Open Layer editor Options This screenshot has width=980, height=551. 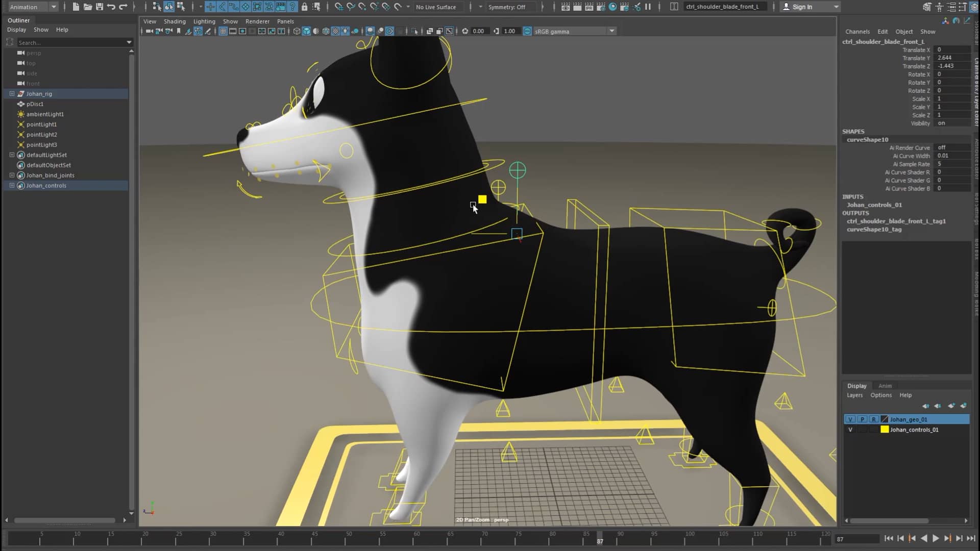click(881, 395)
